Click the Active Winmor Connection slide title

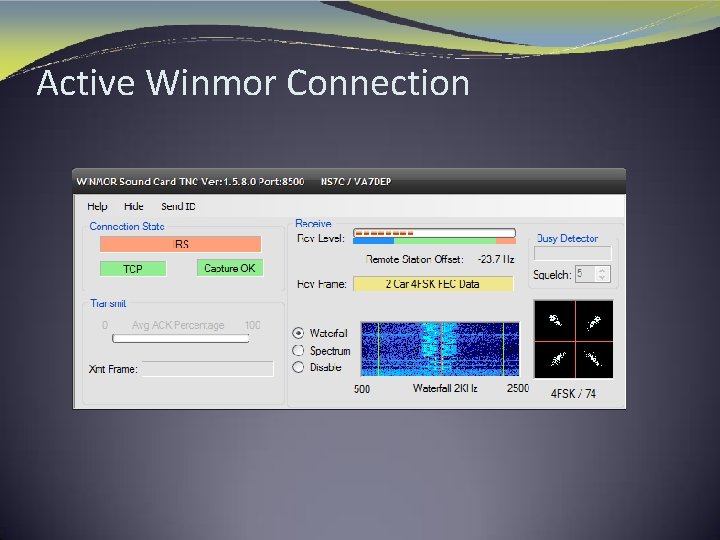pyautogui.click(x=253, y=83)
